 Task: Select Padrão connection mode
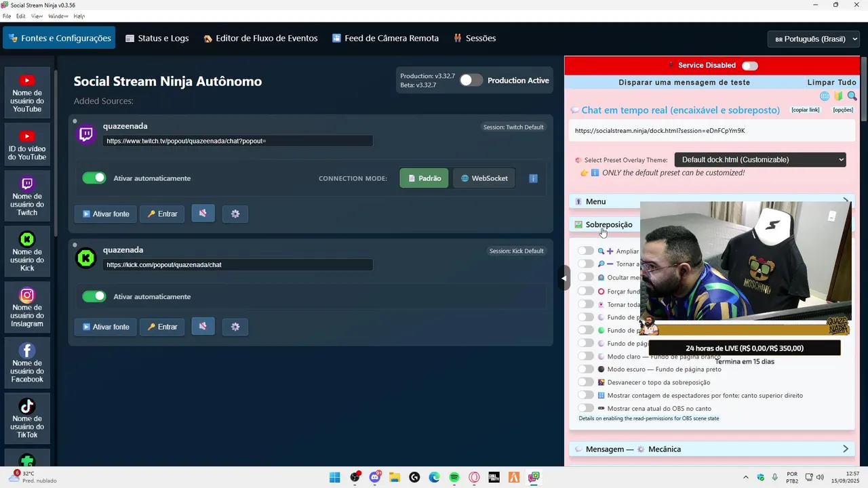(x=424, y=178)
